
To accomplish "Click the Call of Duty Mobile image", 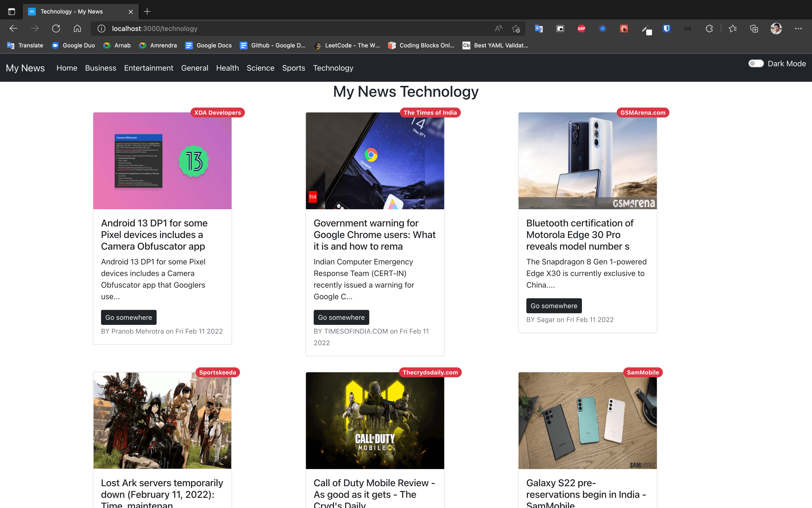I will (375, 420).
